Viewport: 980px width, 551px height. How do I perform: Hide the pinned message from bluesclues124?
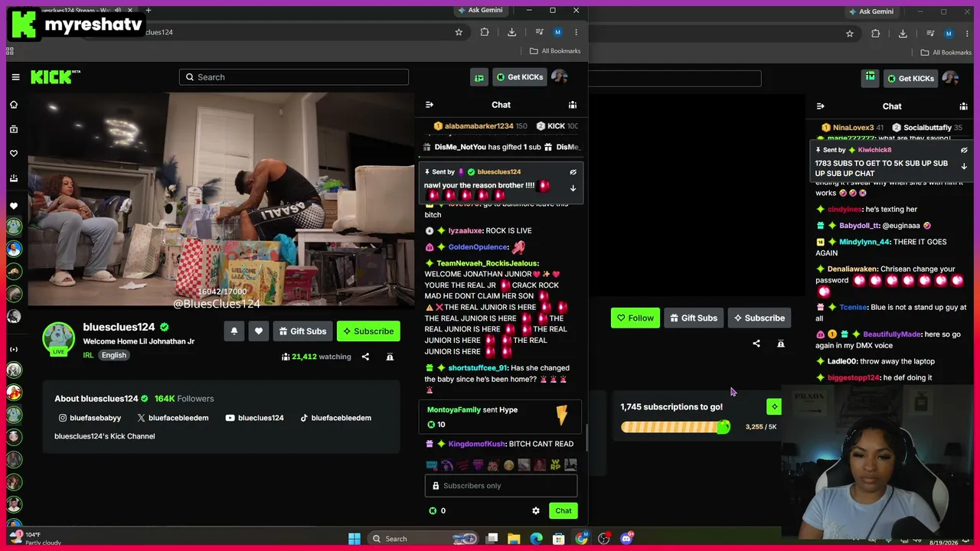point(573,172)
